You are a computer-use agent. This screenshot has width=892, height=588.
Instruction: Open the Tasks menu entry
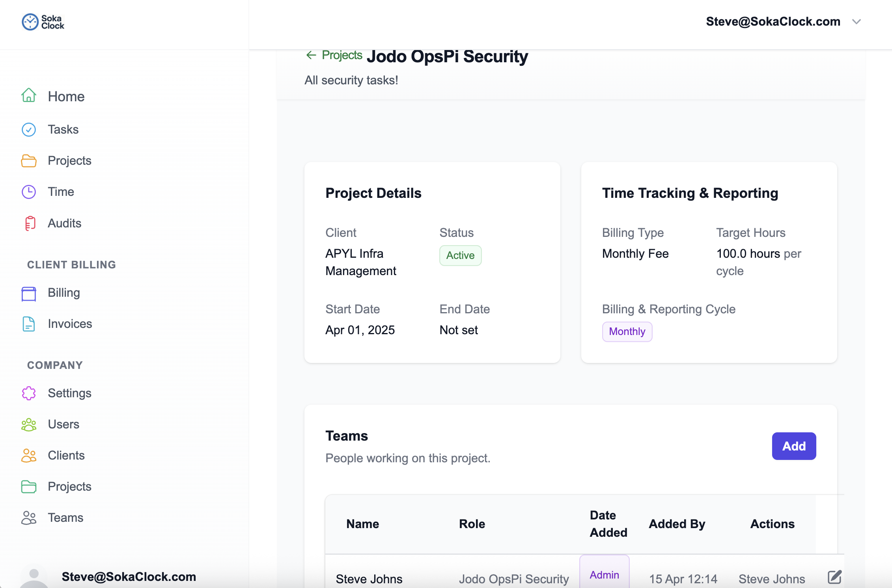[63, 129]
